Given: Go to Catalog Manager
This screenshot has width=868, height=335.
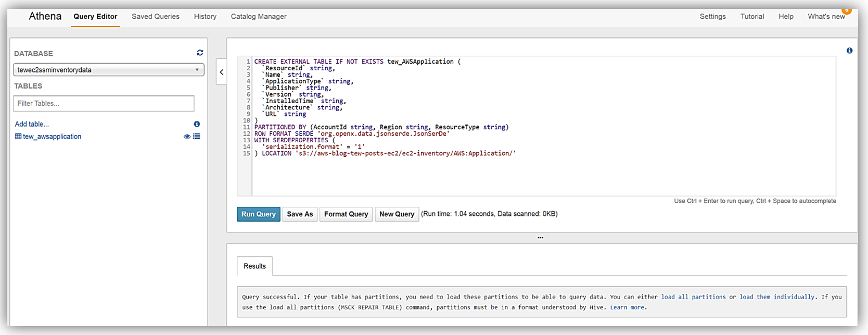Looking at the screenshot, I should [259, 17].
